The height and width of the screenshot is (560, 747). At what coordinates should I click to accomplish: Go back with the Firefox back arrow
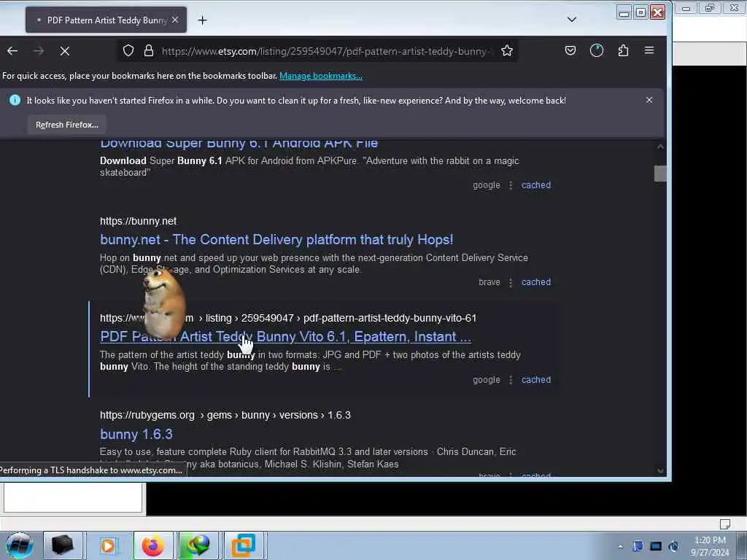pyautogui.click(x=12, y=51)
